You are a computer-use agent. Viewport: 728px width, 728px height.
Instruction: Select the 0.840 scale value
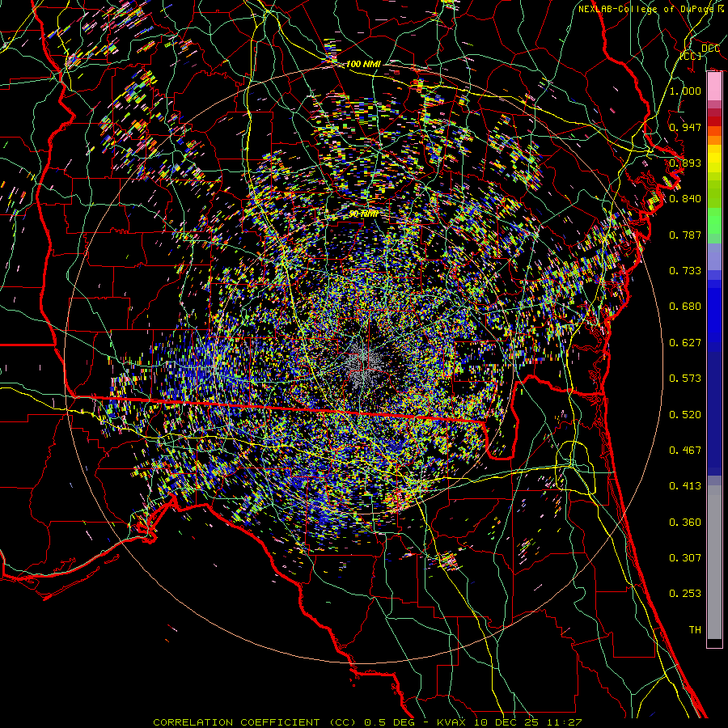[685, 199]
